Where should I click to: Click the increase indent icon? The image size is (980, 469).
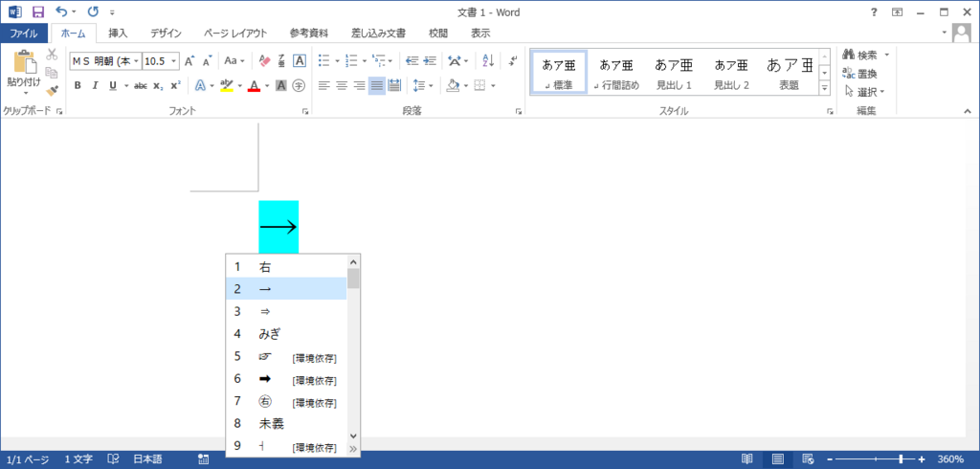tap(430, 60)
